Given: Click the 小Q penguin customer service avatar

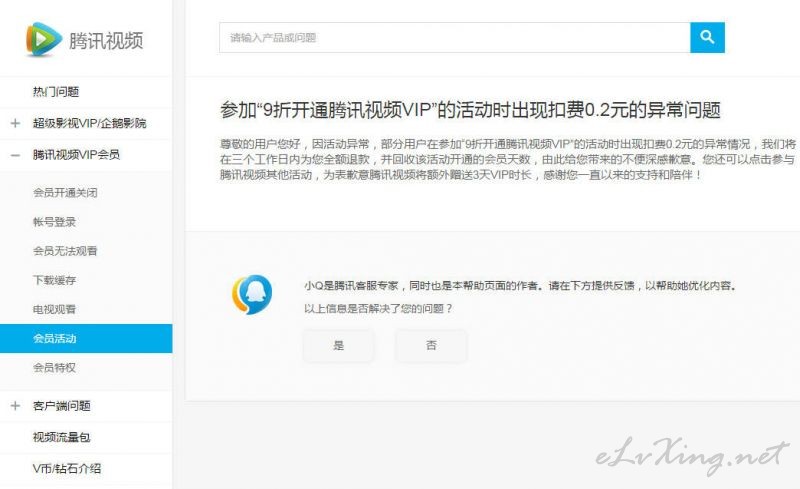Looking at the screenshot, I should pyautogui.click(x=252, y=295).
